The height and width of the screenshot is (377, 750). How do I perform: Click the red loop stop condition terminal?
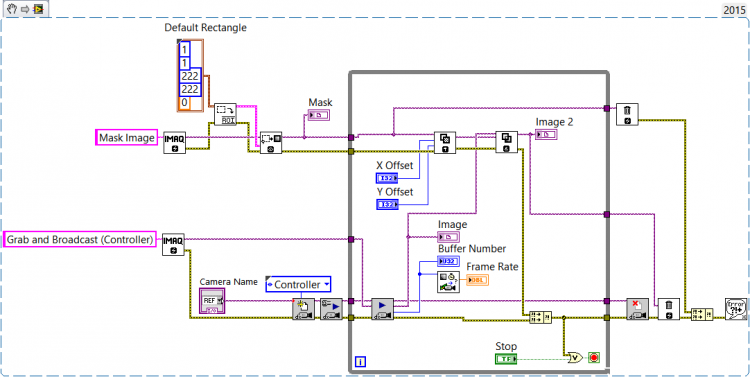(x=594, y=357)
